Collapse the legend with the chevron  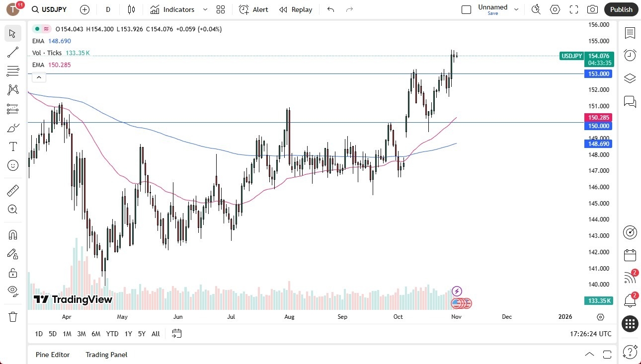click(x=39, y=77)
